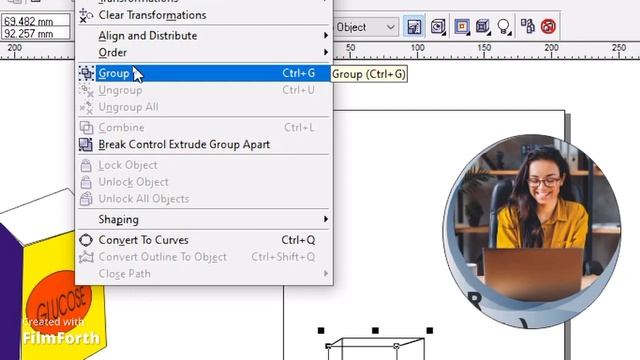Open the Extrusion lighting bulb icon

(x=504, y=27)
